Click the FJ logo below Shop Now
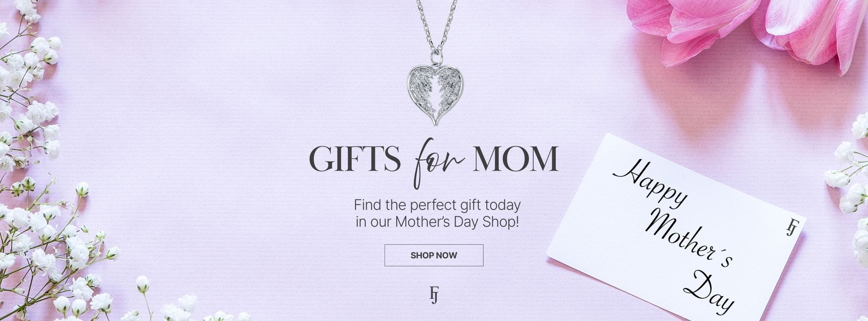The width and height of the screenshot is (868, 321). click(434, 295)
